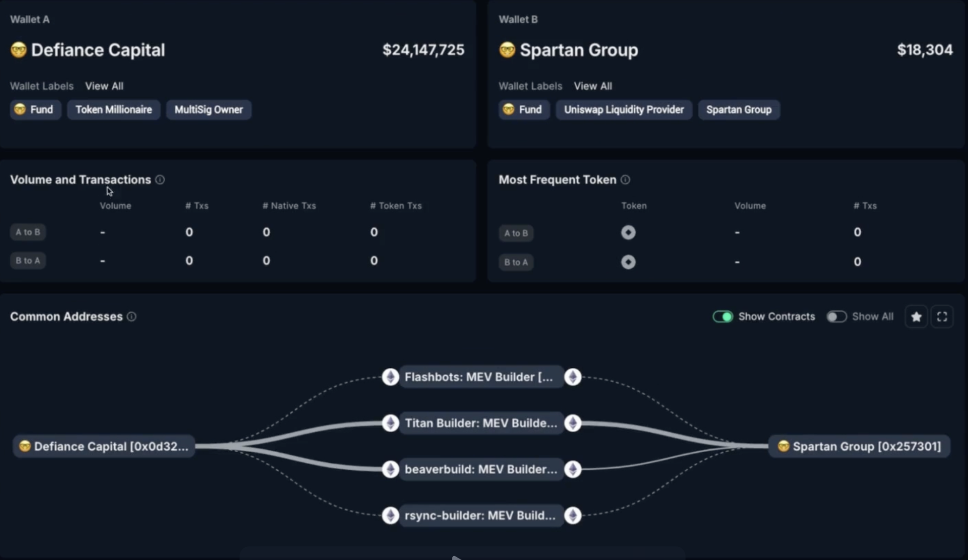Viewport: 968px width, 560px height.
Task: Click left Ethereum icon of Flashbots node
Action: 390,377
